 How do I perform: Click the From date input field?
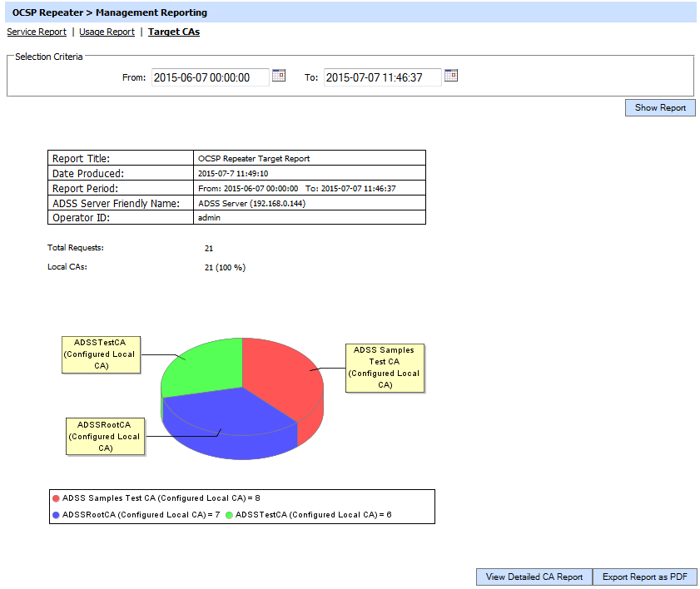[x=211, y=77]
